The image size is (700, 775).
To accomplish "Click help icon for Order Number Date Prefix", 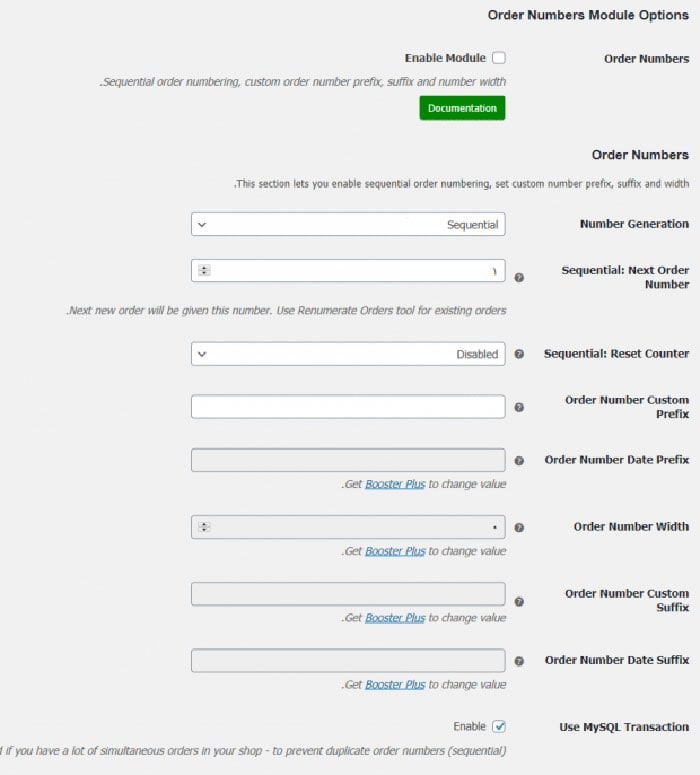I will [x=519, y=461].
